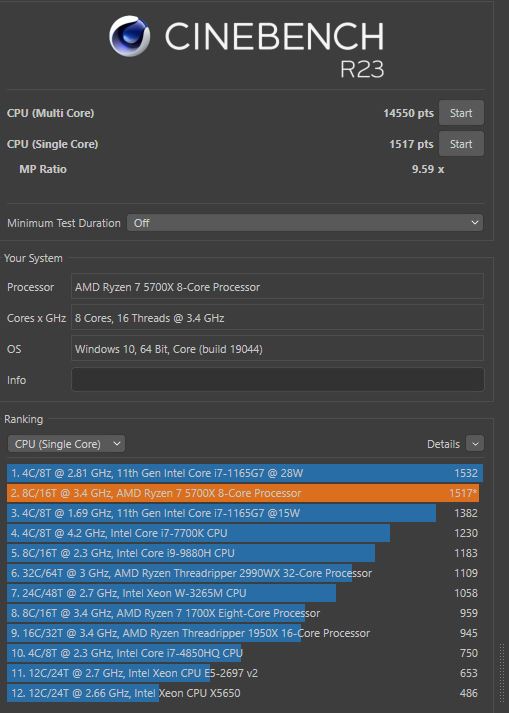Select the Intel Xeon W-3265M ranking row
The image size is (509, 713).
point(245,593)
